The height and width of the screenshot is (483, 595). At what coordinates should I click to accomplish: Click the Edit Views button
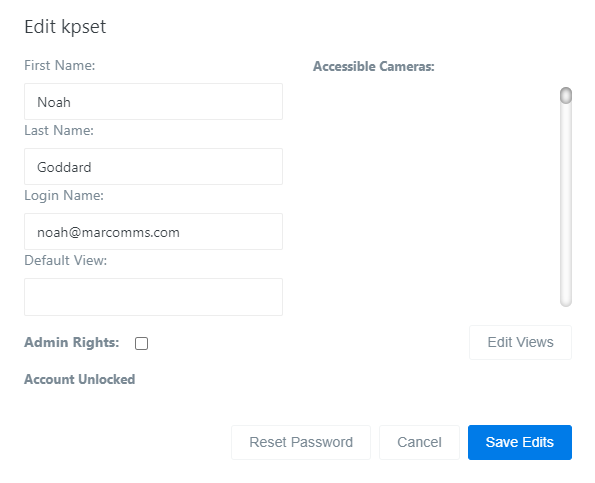point(520,342)
